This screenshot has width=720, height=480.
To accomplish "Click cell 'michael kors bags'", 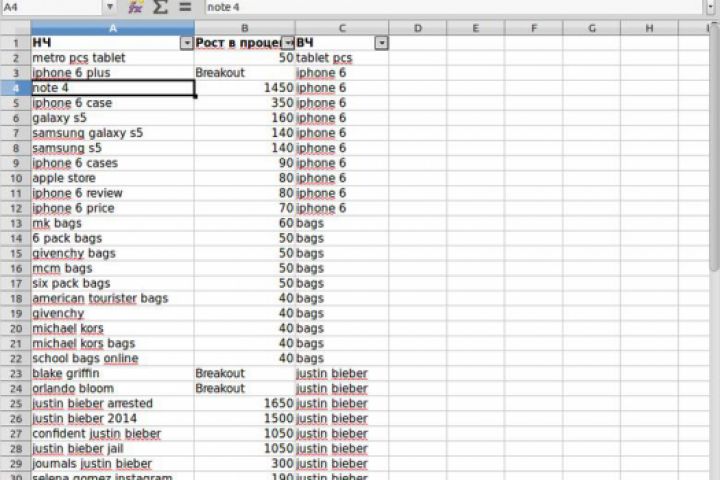I will [112, 344].
